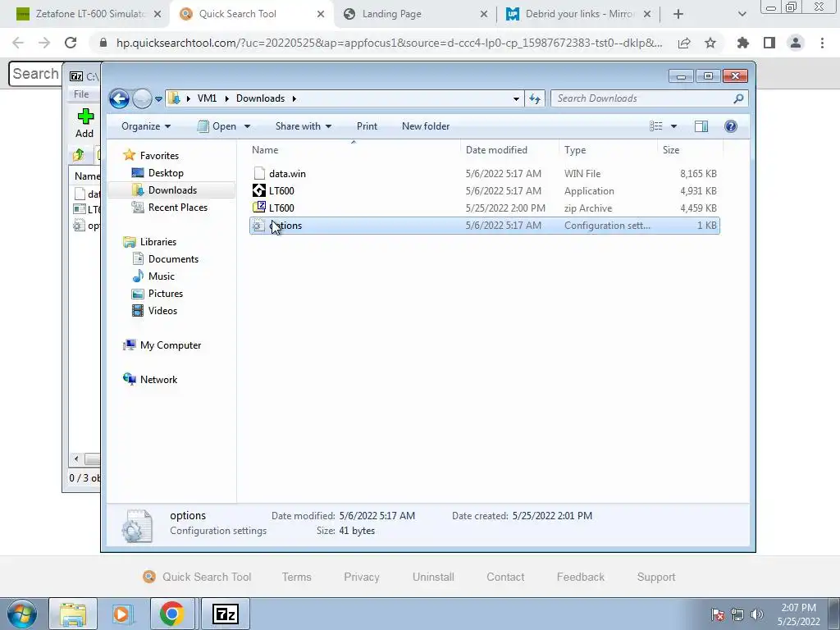
Task: Click the volume speaker tray icon
Action: point(756,614)
